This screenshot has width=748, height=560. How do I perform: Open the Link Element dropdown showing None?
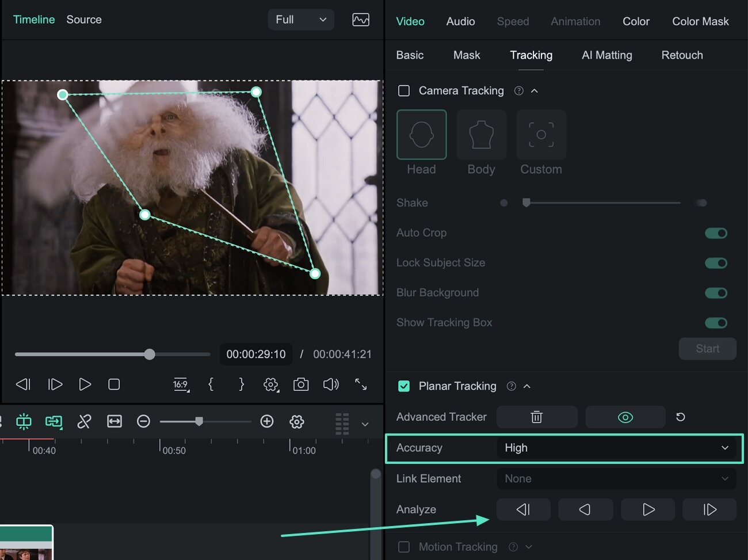[x=616, y=478]
